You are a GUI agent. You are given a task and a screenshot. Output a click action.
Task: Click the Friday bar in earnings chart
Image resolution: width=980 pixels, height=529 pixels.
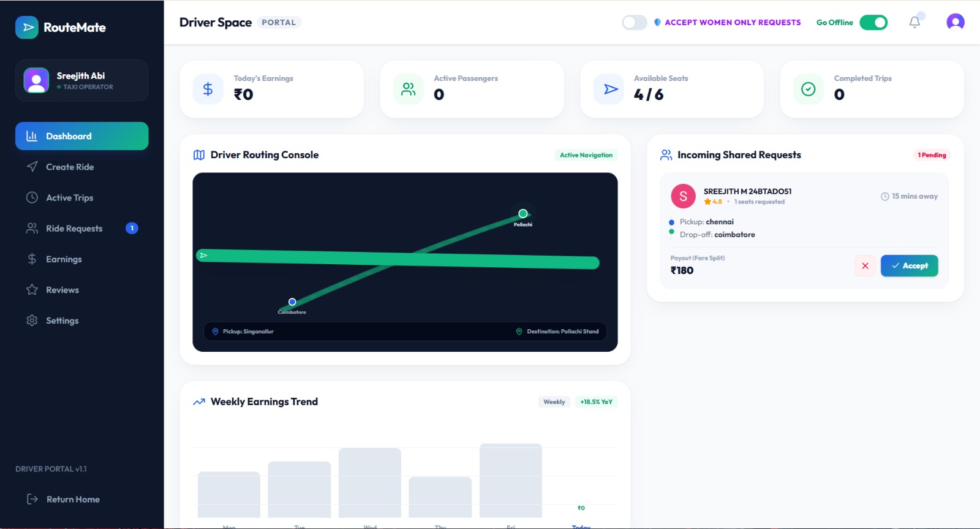click(511, 481)
